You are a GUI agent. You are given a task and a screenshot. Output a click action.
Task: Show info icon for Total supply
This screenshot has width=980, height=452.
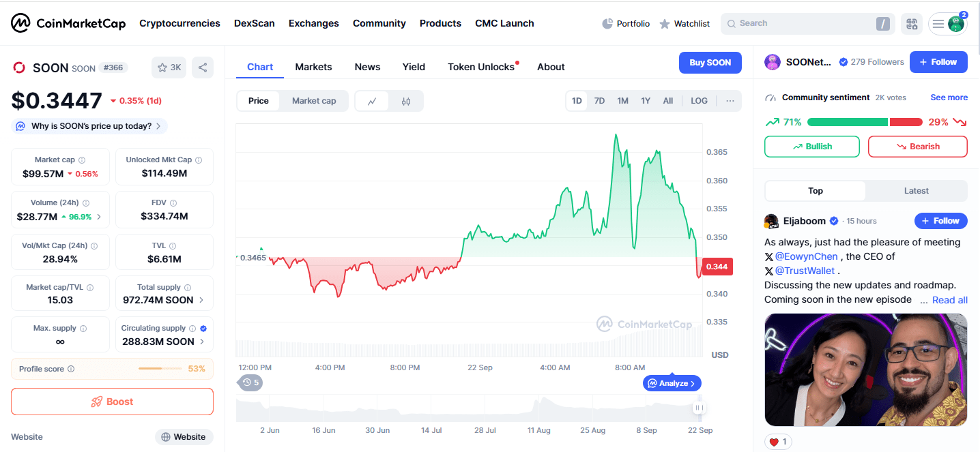click(x=188, y=288)
